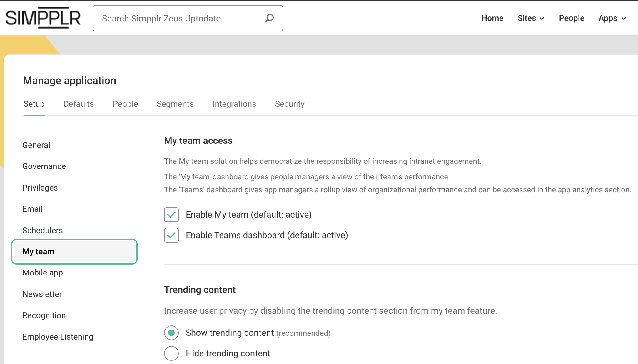Viewport: 638px width, 364px height.
Task: Expand the Sites dropdown
Action: pyautogui.click(x=531, y=18)
